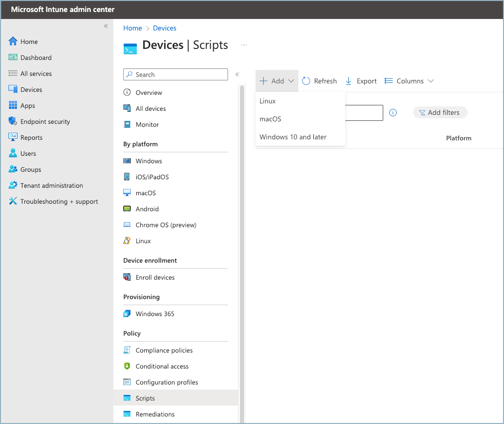The width and height of the screenshot is (504, 424).
Task: Choose Windows 10 and later option
Action: [293, 137]
